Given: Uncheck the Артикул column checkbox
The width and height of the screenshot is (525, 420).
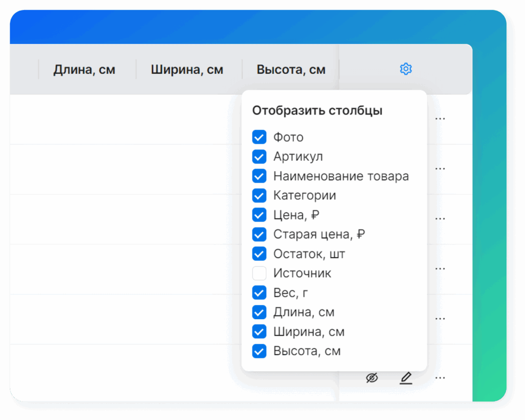Looking at the screenshot, I should [259, 157].
